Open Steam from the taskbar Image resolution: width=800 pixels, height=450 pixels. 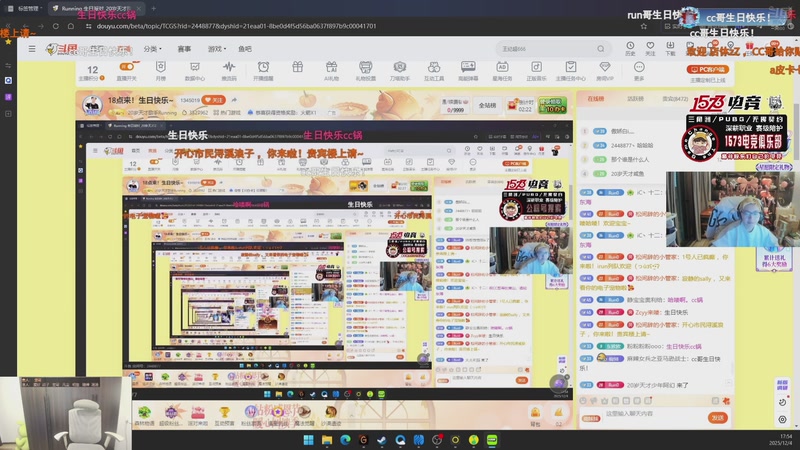382,440
